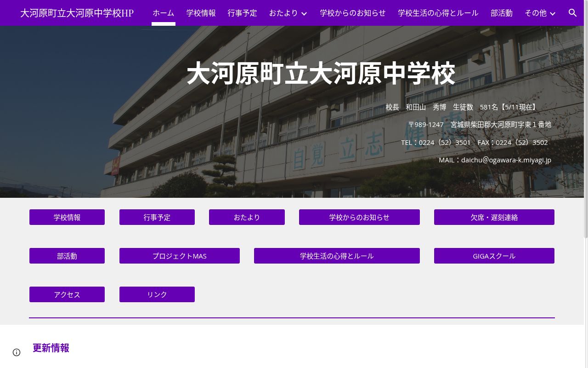The height and width of the screenshot is (368, 588).
Task: Open おたより in the top navigation
Action: click(x=283, y=13)
